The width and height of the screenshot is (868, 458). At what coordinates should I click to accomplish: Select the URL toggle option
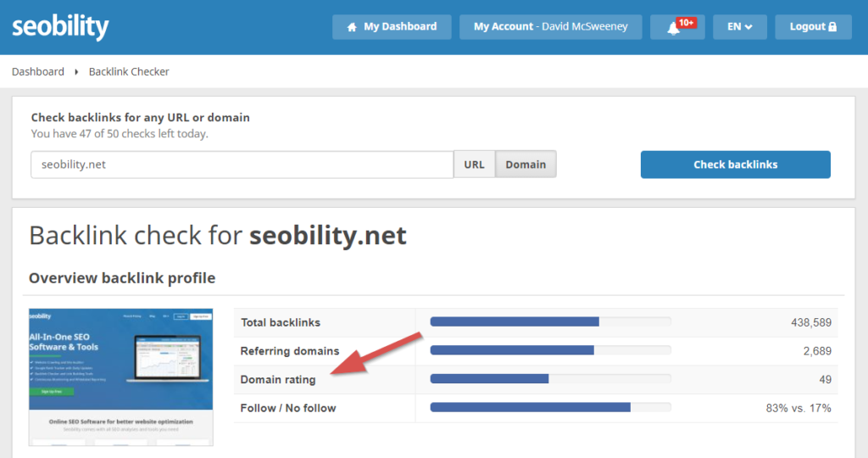[x=474, y=165]
